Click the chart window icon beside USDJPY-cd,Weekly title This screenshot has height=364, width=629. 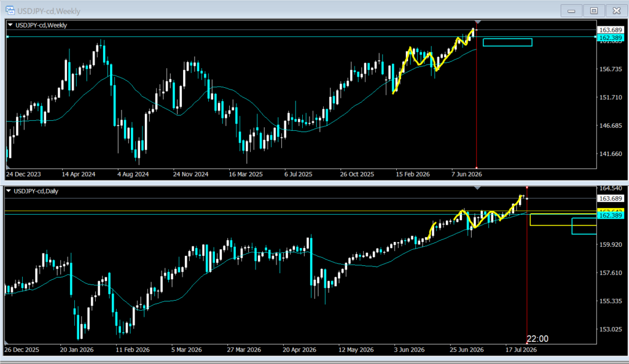click(10, 10)
